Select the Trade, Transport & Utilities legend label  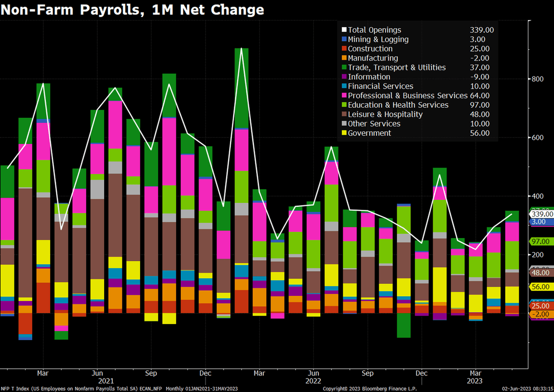[x=397, y=67]
